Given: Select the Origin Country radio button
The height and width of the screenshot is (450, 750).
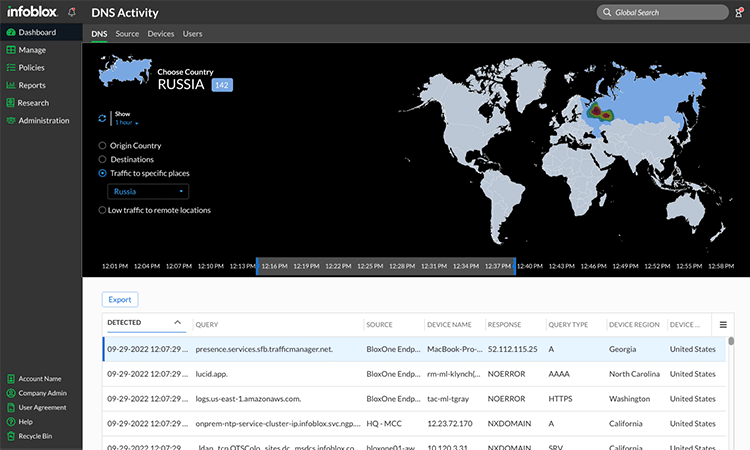Looking at the screenshot, I should coord(102,145).
